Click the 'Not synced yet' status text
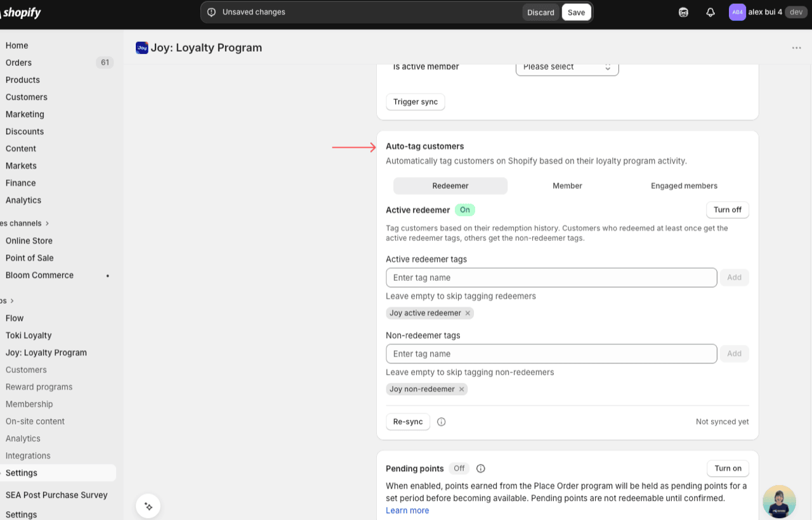Screen dimensions: 812x520 [723, 422]
